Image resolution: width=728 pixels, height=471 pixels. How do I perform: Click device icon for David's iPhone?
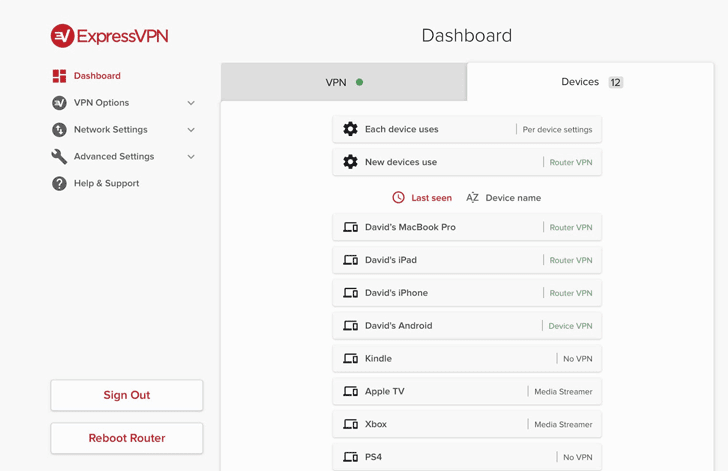click(351, 293)
